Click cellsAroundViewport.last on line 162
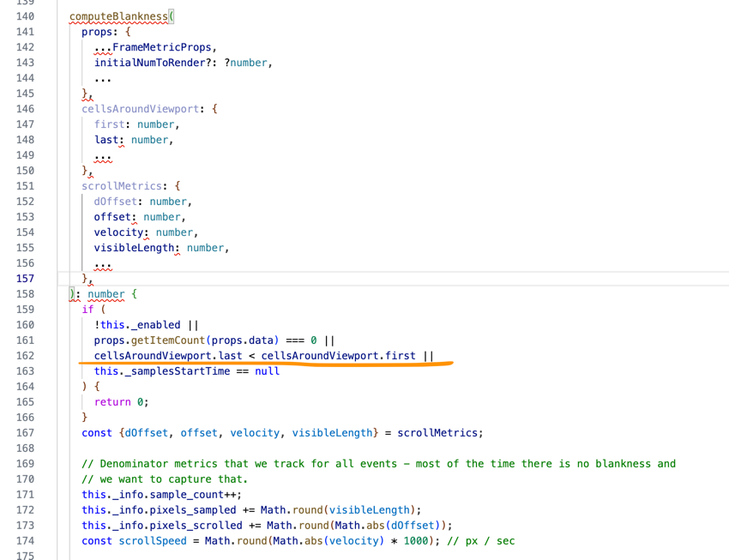 [168, 356]
